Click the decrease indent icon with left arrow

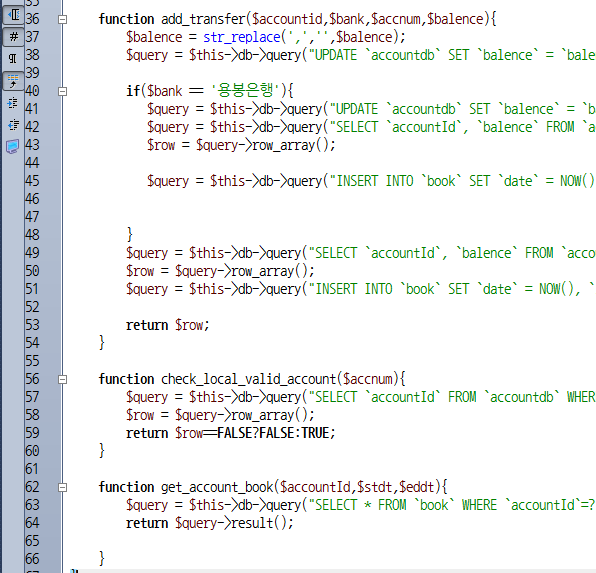coord(13,125)
